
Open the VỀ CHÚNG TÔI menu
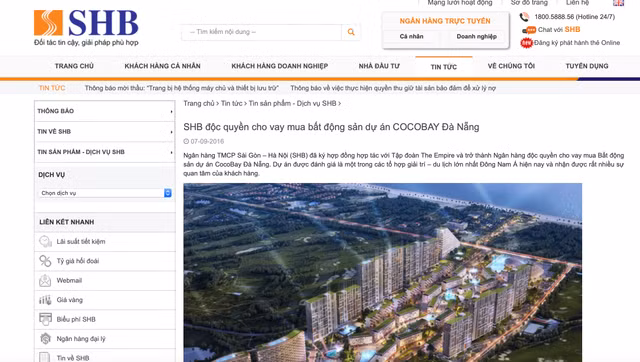coord(511,66)
